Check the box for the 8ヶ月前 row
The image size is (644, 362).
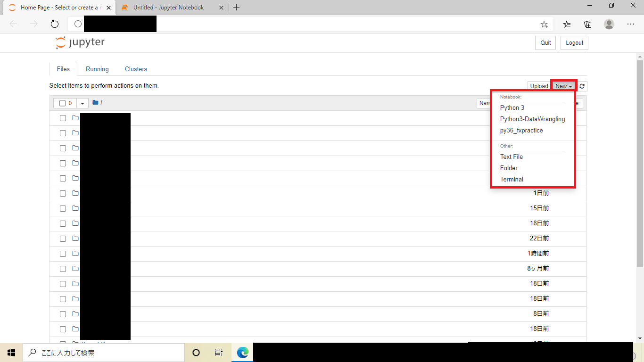(63, 269)
